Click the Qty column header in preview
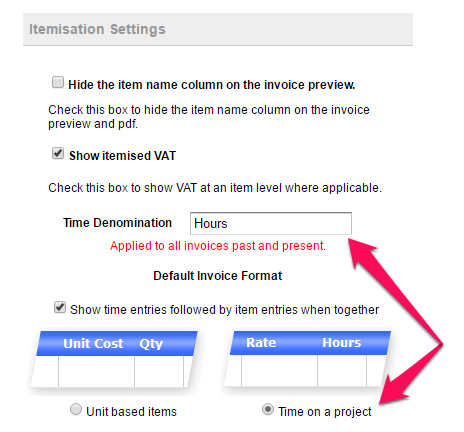The width and height of the screenshot is (464, 432). click(151, 344)
